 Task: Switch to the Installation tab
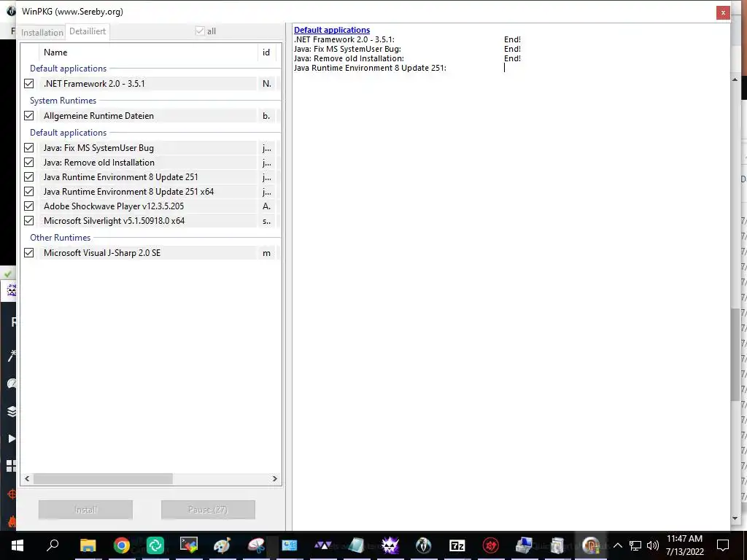pyautogui.click(x=42, y=32)
